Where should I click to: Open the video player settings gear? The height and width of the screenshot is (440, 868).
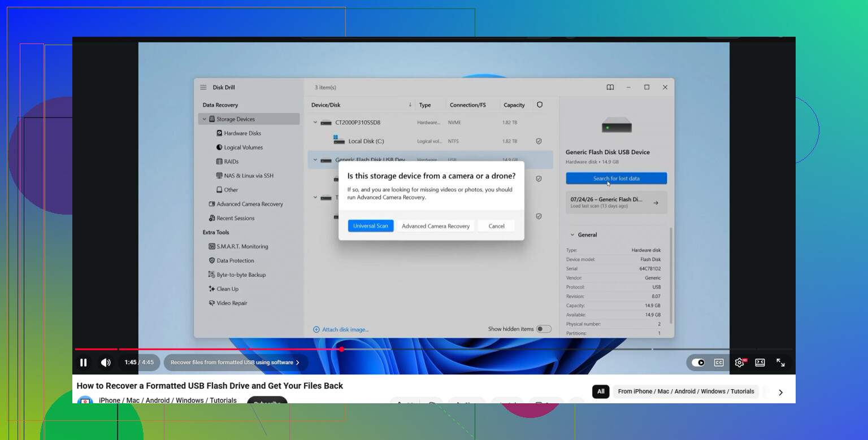tap(740, 363)
